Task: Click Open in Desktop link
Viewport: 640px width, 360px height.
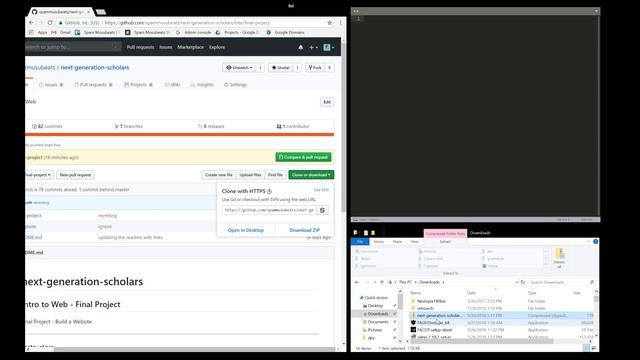Action: tap(246, 230)
